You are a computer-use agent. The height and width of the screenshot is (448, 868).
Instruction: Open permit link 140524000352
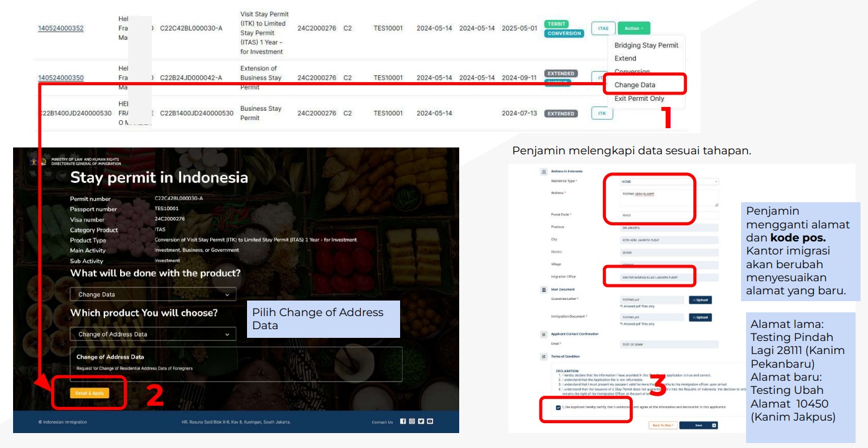point(61,29)
